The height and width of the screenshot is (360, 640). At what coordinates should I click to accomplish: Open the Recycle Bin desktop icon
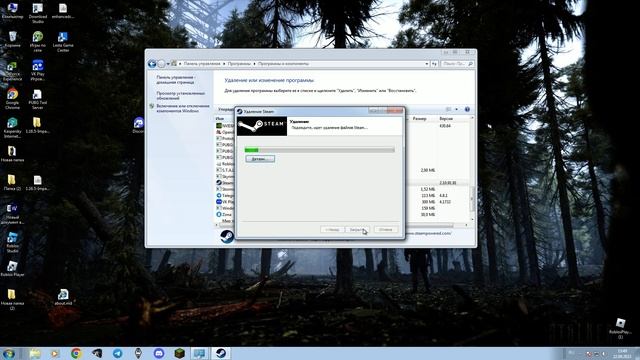pos(12,40)
